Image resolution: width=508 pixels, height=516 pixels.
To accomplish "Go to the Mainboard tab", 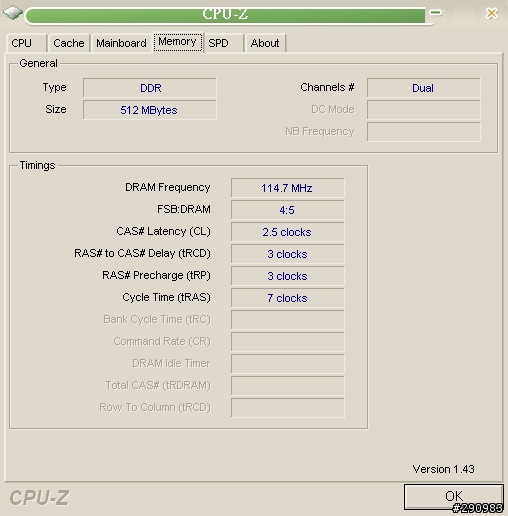I will [121, 43].
